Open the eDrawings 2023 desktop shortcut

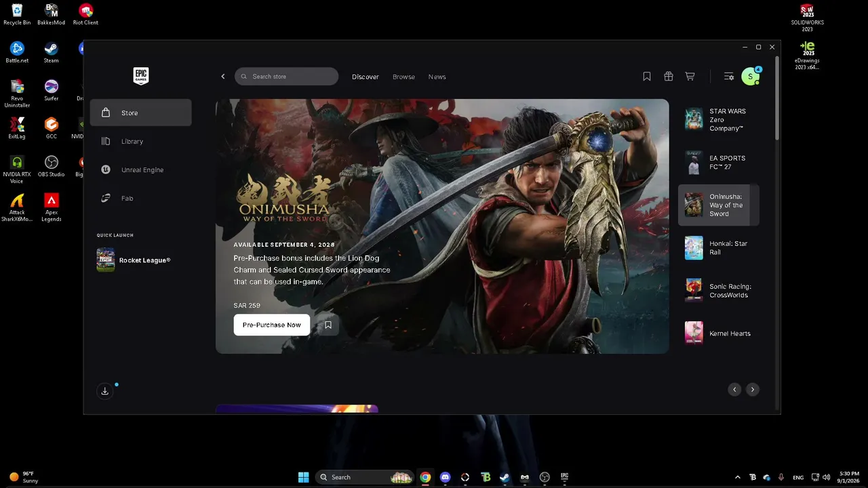tap(807, 56)
